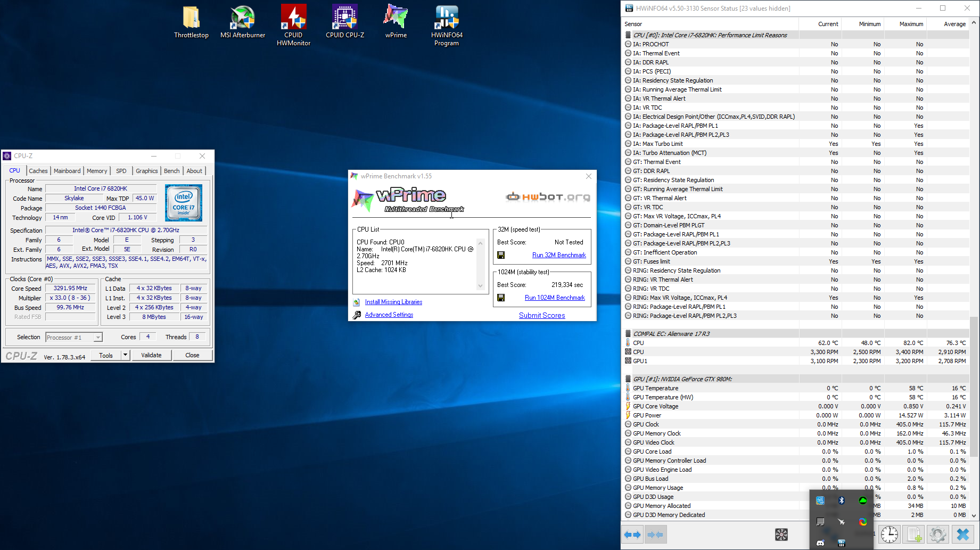Select RING: Max VR Voltage, ICCmax, PL4 row
This screenshot has width=980, height=550.
click(x=796, y=298)
